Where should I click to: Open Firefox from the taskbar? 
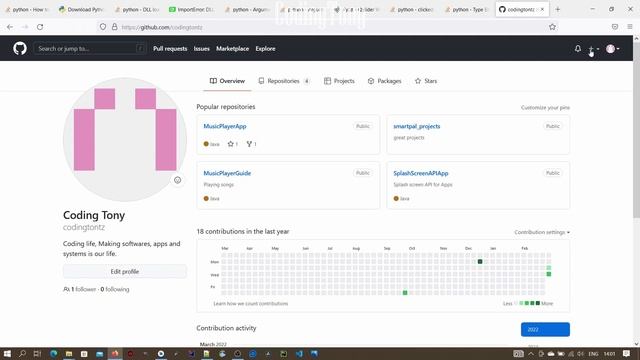(115, 353)
